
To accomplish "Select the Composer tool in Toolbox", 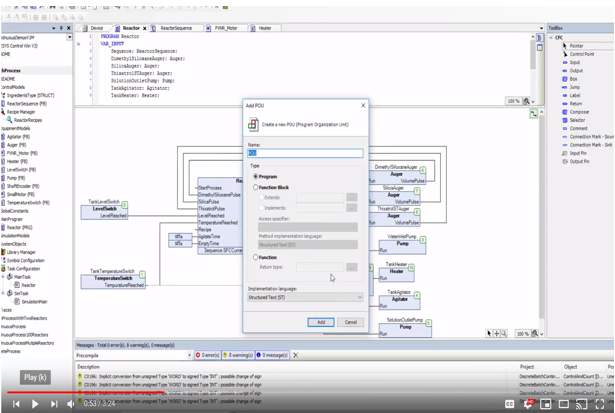I will [x=579, y=112].
